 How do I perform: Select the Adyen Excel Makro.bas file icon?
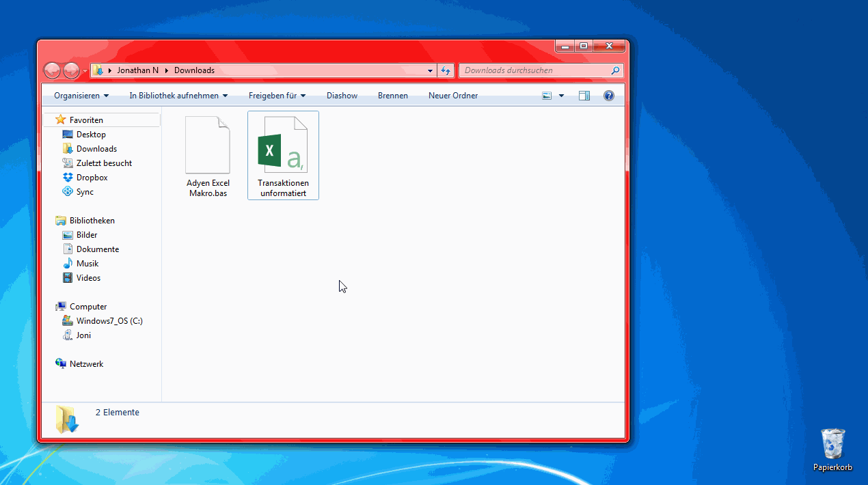(x=208, y=145)
